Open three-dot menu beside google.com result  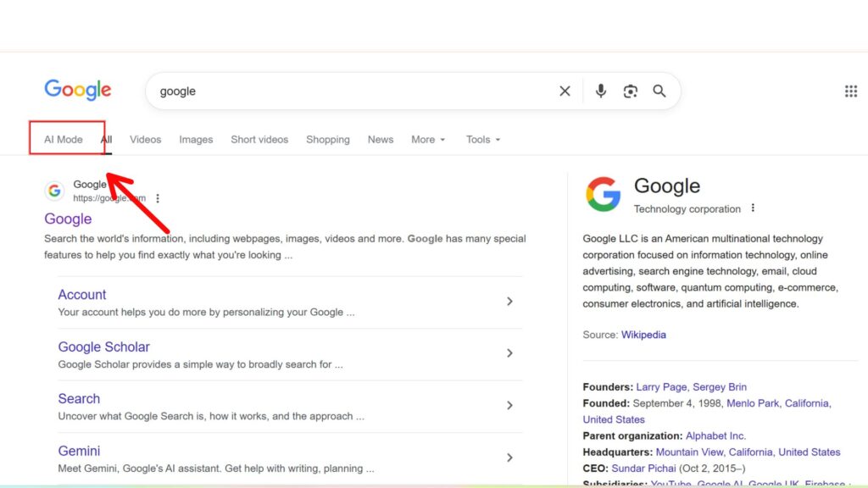(x=158, y=198)
